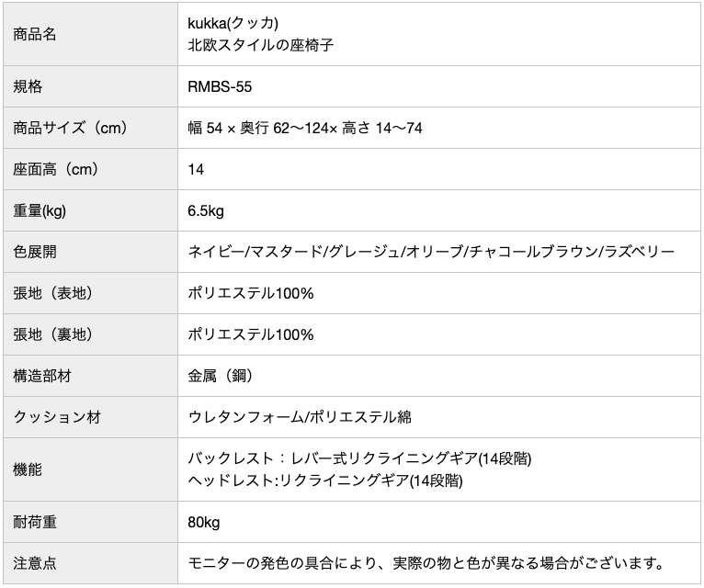Click the 商品サイズ（cm） label
The image size is (704, 588).
pos(70,128)
